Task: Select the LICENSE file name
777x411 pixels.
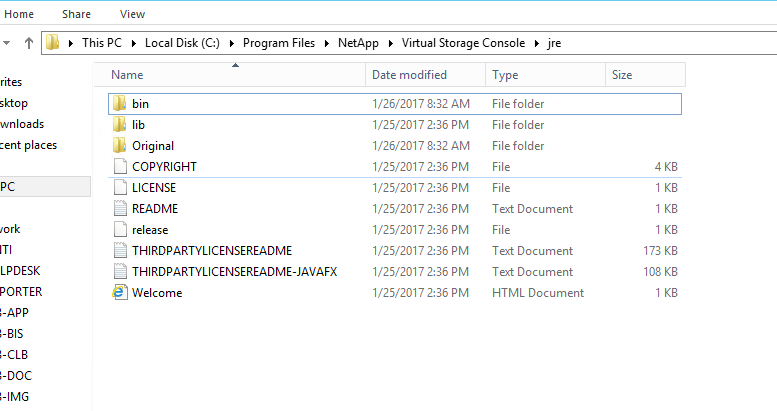Action: pos(154,188)
